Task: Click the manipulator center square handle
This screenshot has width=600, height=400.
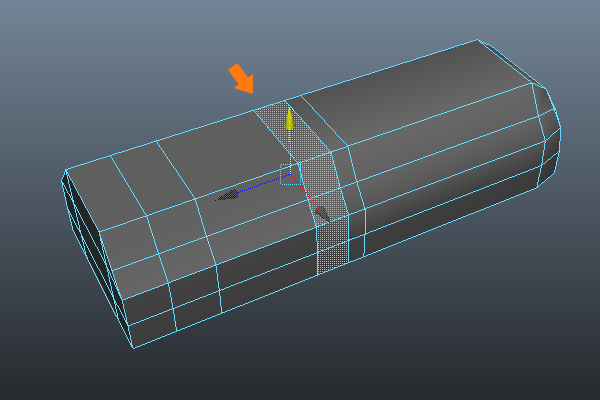Action: [x=290, y=175]
